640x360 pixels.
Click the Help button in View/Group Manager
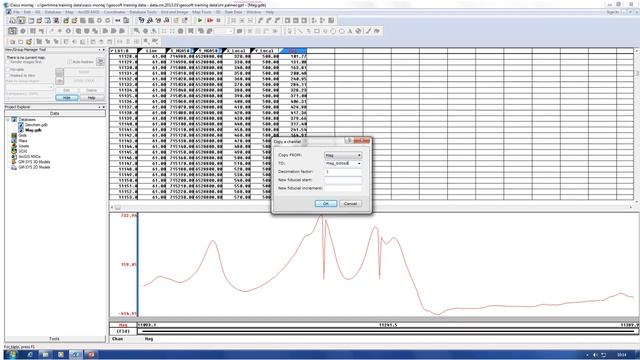tap(91, 98)
